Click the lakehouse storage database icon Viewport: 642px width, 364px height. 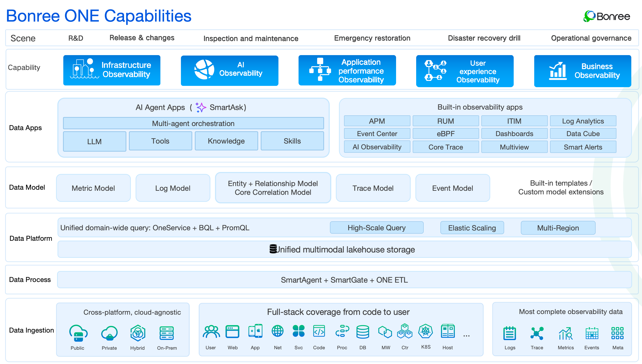273,249
